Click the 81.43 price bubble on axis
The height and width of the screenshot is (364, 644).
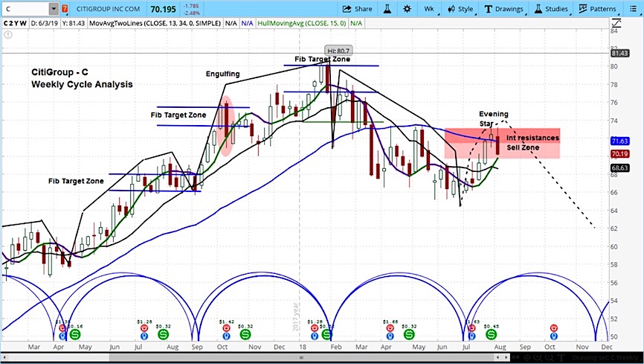(x=619, y=54)
